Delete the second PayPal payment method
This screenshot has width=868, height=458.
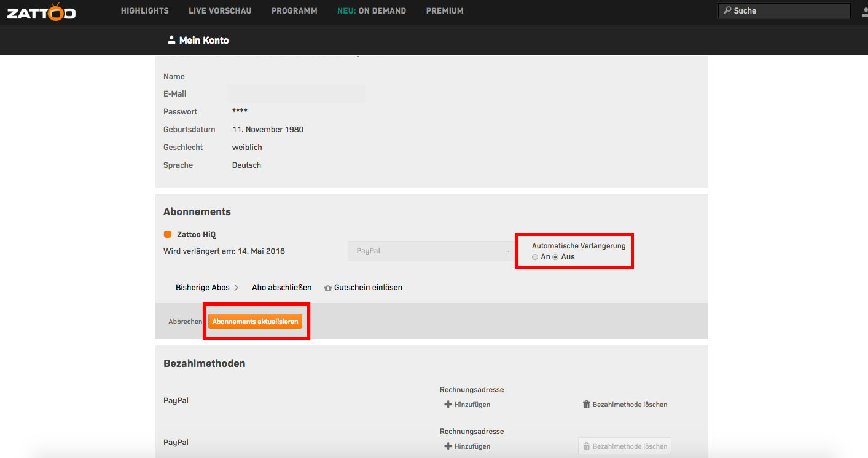point(625,446)
